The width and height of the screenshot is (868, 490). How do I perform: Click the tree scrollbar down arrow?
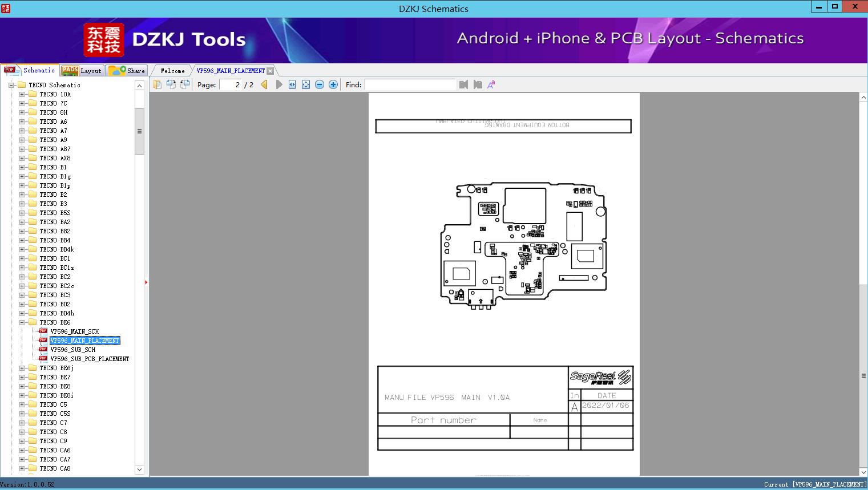(139, 469)
